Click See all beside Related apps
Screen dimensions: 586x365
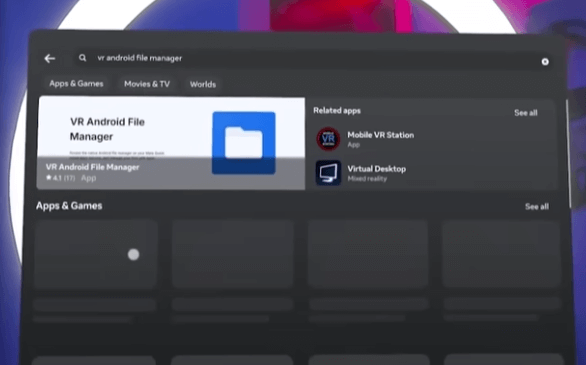point(525,113)
